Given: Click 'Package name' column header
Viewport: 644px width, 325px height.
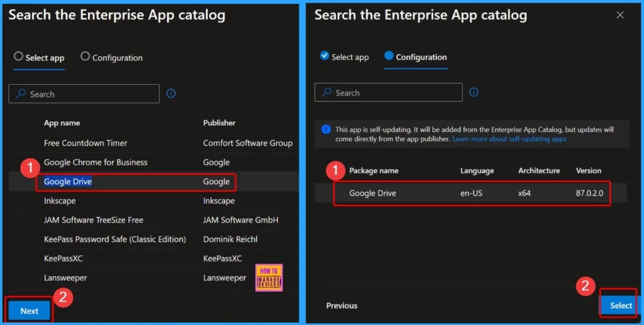Looking at the screenshot, I should (x=374, y=171).
